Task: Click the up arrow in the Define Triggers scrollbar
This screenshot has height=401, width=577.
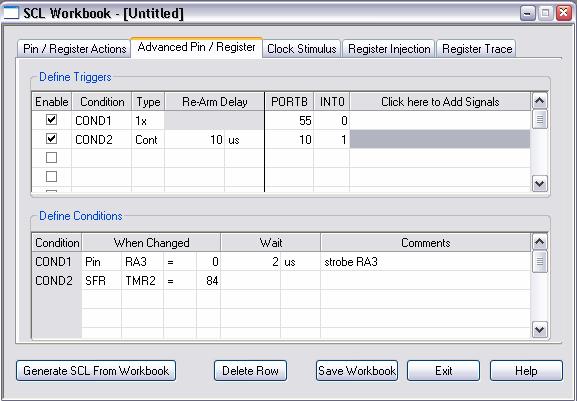Action: tap(539, 100)
